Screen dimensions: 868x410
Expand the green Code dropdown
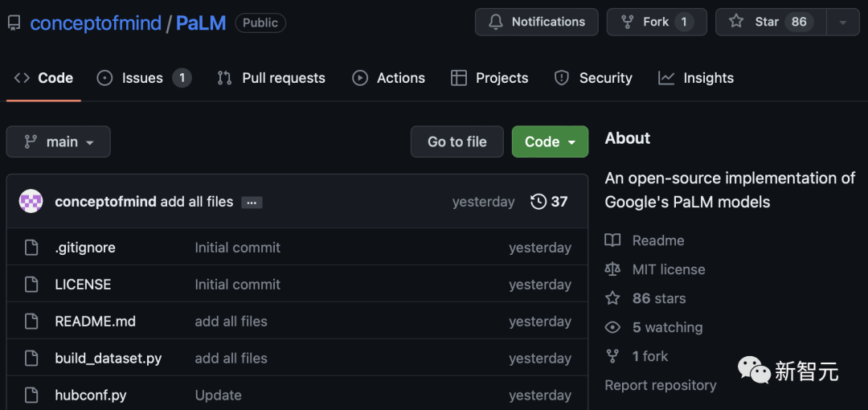[x=551, y=141]
